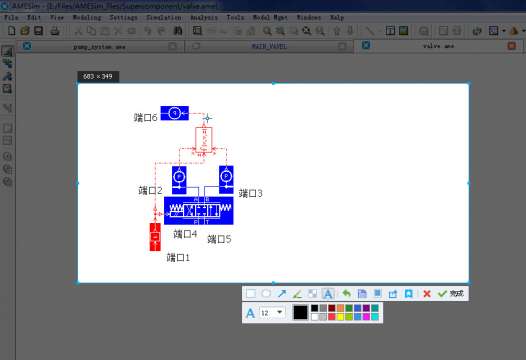
Task: Toggle the text annotation tool
Action: [328, 294]
